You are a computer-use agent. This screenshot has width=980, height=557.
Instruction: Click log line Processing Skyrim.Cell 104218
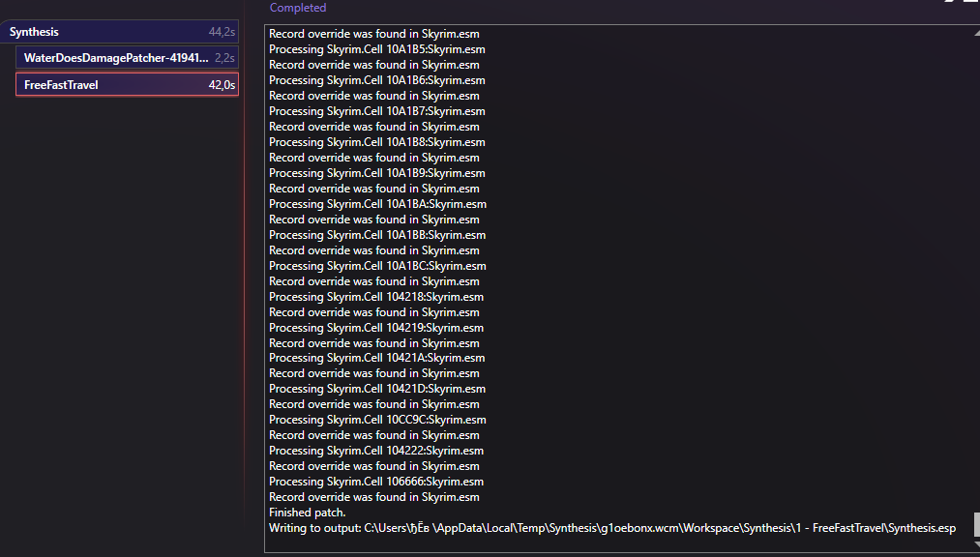(376, 297)
